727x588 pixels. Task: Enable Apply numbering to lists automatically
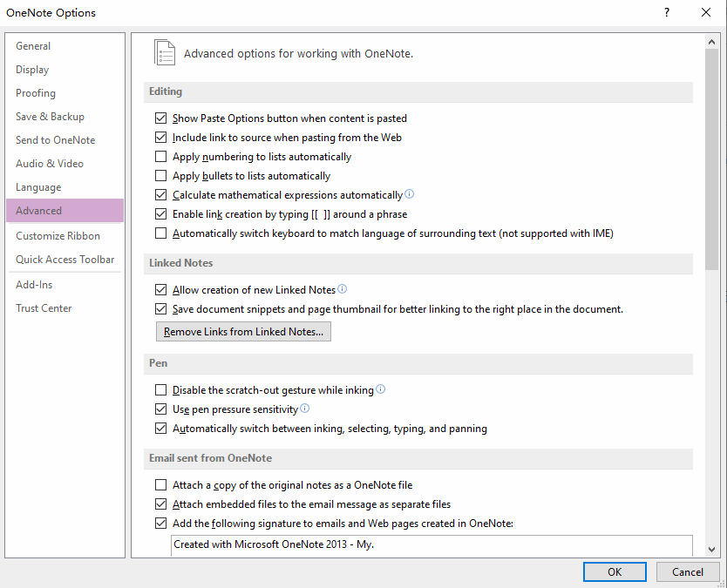coord(161,157)
